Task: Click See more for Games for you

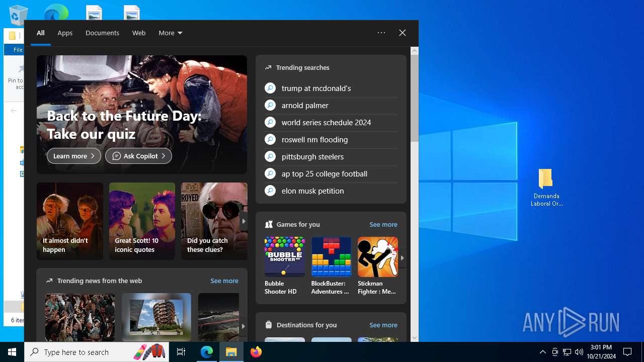Action: tap(383, 224)
